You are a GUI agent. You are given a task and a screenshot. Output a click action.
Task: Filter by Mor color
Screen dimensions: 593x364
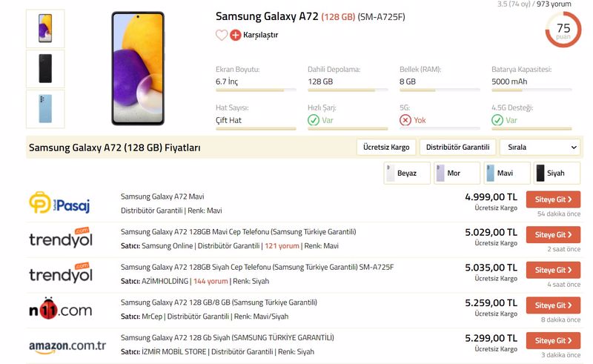[x=457, y=173]
